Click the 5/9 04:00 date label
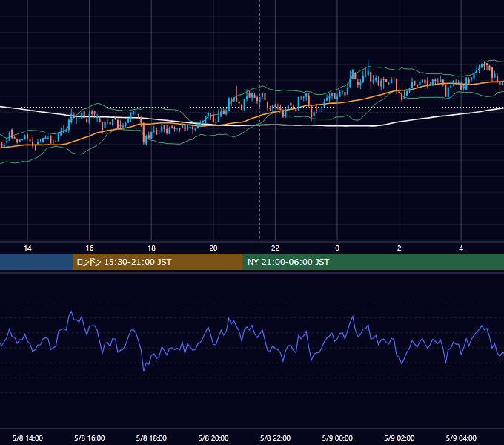 coord(461,438)
